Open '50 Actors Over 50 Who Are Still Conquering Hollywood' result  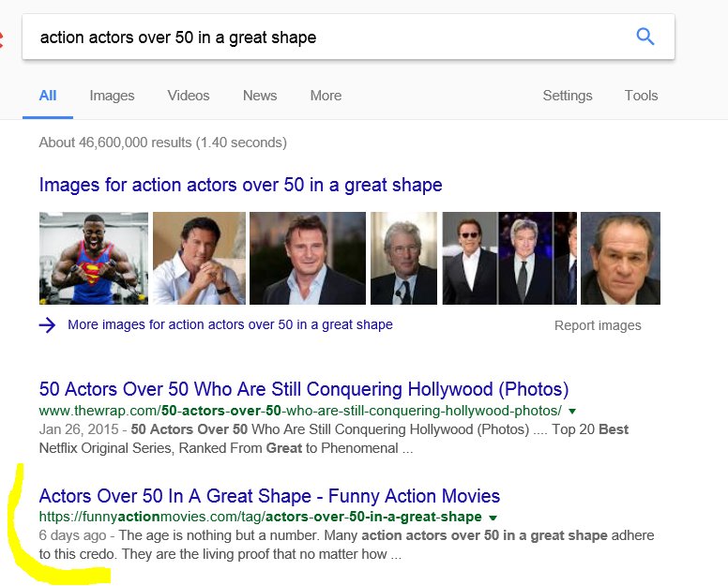click(304, 389)
